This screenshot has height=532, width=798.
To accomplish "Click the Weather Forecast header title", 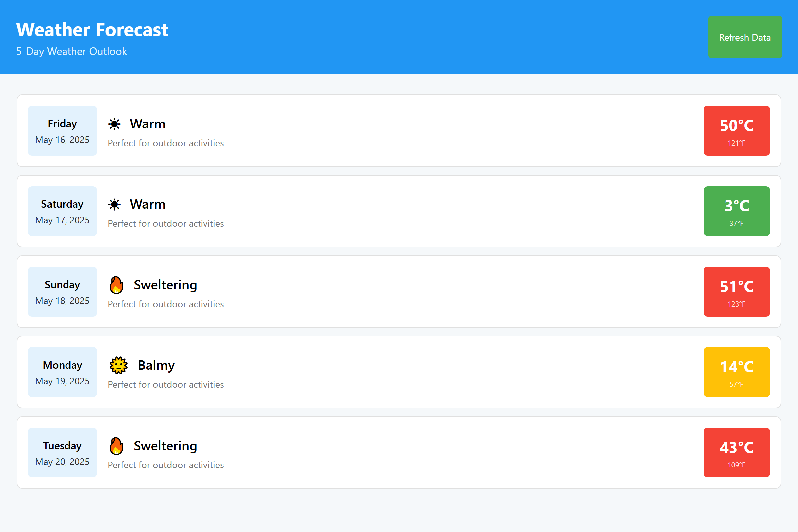I will click(92, 30).
